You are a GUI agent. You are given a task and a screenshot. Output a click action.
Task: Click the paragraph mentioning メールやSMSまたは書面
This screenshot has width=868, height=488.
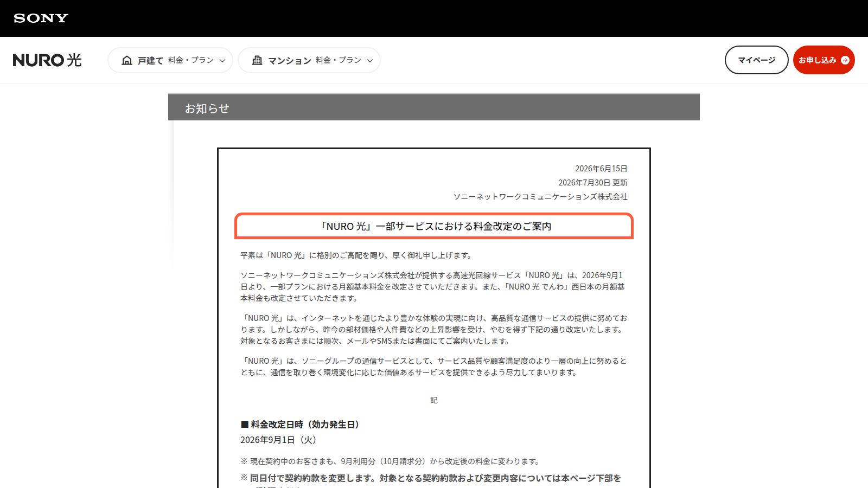click(434, 330)
